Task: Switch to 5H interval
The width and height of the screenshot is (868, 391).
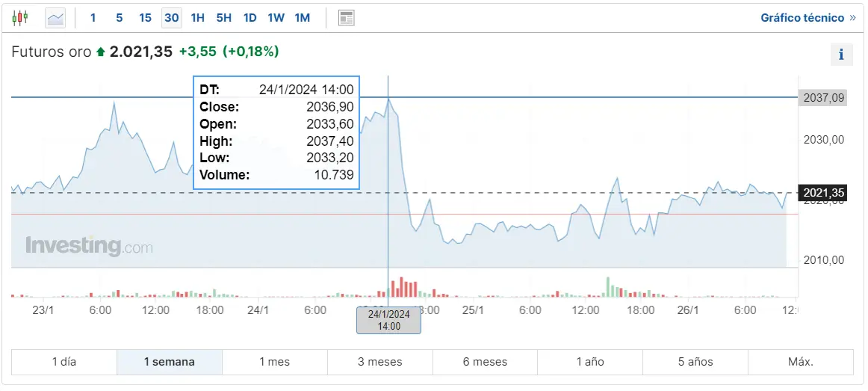Action: point(224,17)
